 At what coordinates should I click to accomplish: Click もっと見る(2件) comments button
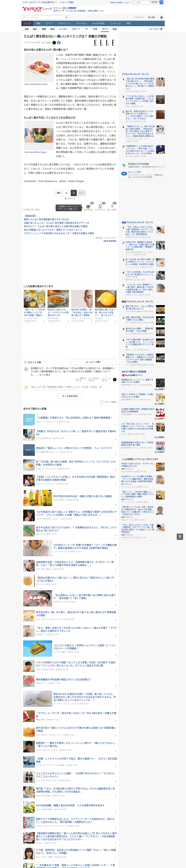pyautogui.click(x=70, y=396)
